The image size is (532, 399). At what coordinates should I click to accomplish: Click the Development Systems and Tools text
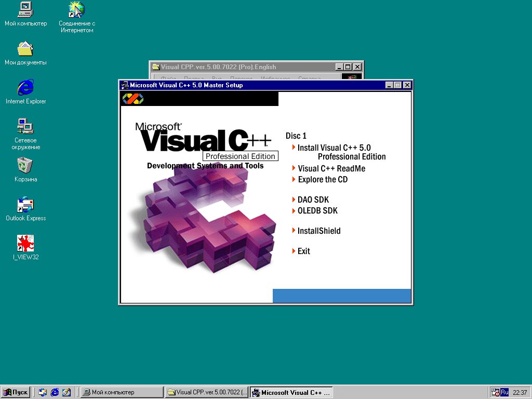pyautogui.click(x=205, y=166)
